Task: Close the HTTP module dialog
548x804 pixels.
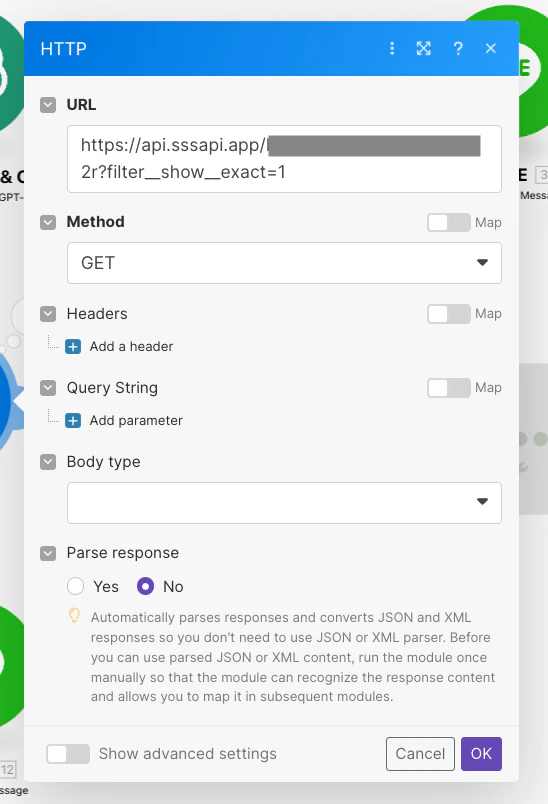Action: click(x=491, y=48)
